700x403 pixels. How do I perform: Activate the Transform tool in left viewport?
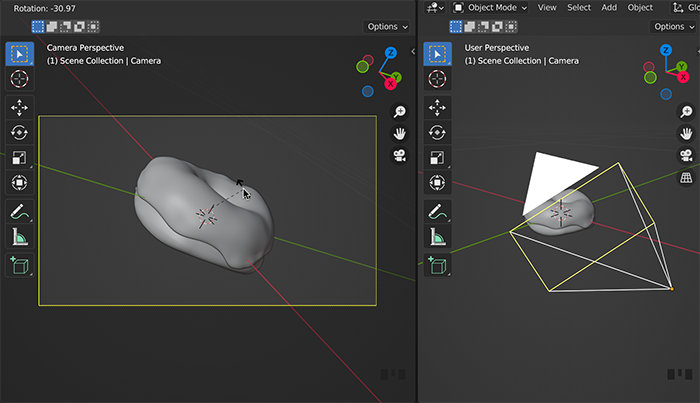coord(19,183)
